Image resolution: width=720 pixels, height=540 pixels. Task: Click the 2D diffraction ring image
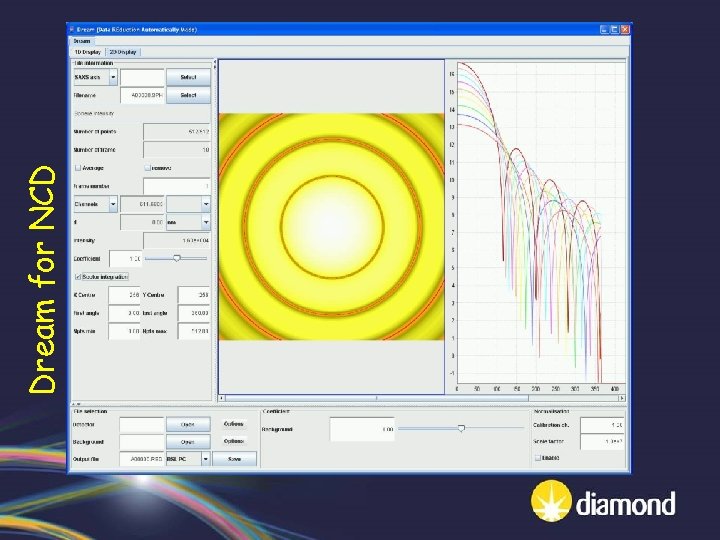click(x=331, y=225)
